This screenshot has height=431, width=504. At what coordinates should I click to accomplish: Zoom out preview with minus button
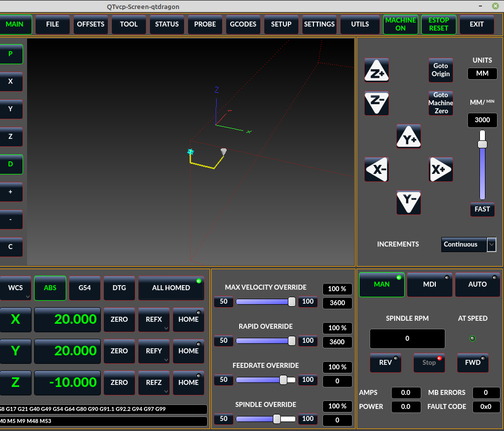click(x=11, y=220)
